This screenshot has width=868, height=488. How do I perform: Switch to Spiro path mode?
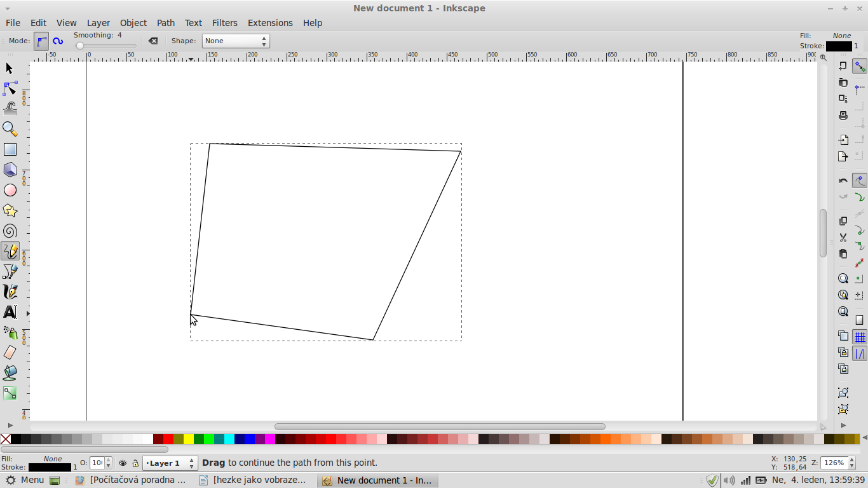point(58,41)
